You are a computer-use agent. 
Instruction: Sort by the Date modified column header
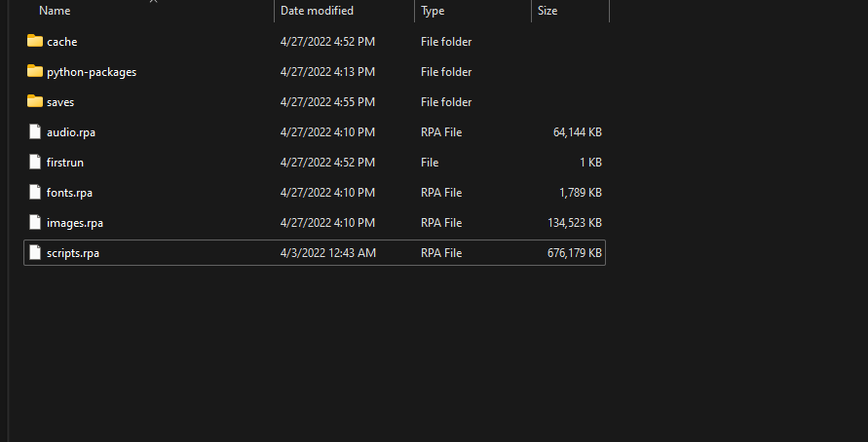(317, 11)
